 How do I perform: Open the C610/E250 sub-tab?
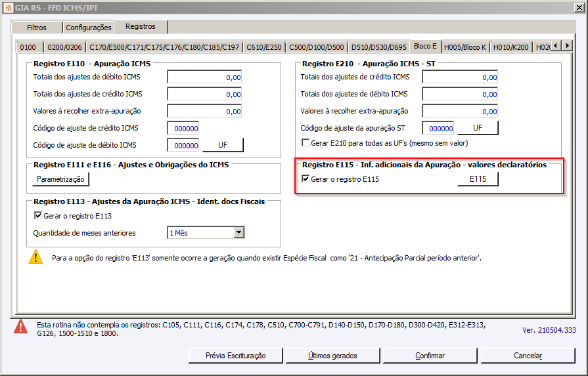coord(264,47)
